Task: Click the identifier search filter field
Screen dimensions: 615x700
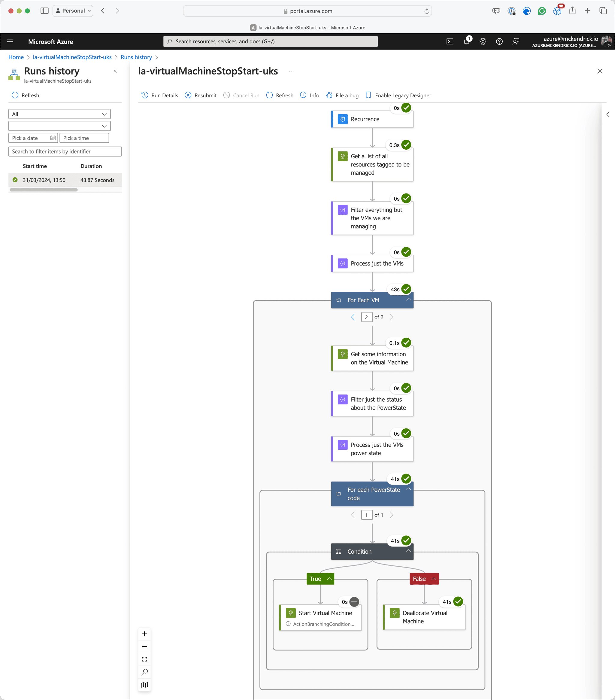Action: [x=65, y=151]
